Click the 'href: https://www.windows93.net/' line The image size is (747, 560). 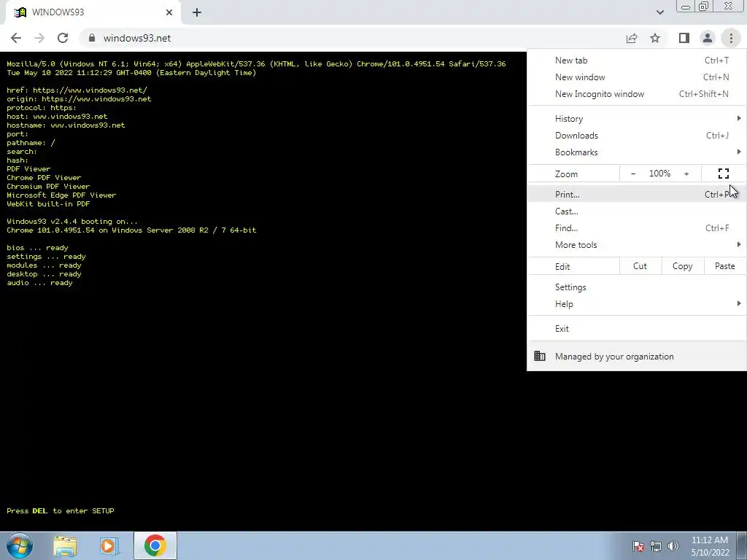[x=77, y=90]
